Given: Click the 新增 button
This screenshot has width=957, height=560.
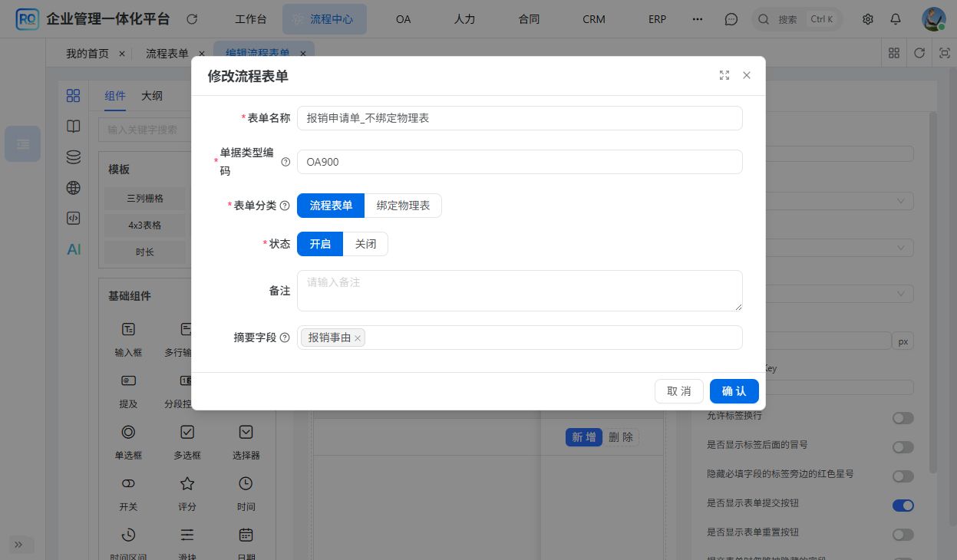Looking at the screenshot, I should pos(584,437).
